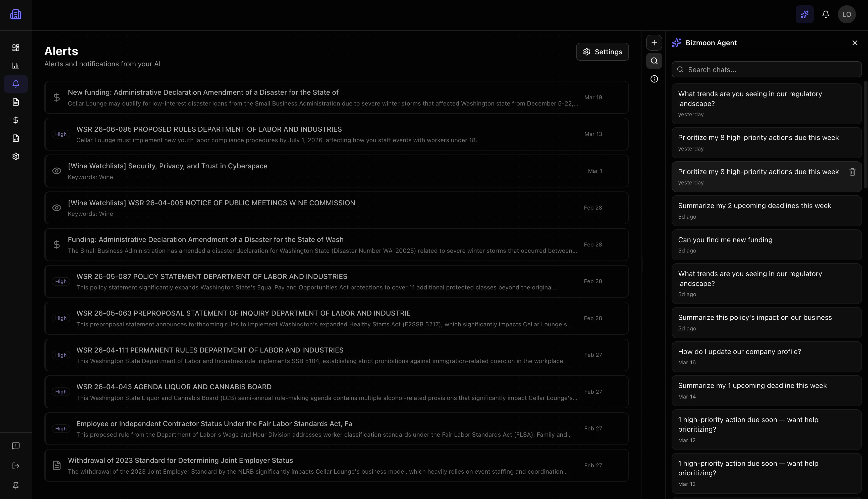Viewport: 868px width, 499px height.
Task: Open the LO user avatar menu
Action: [x=846, y=14]
